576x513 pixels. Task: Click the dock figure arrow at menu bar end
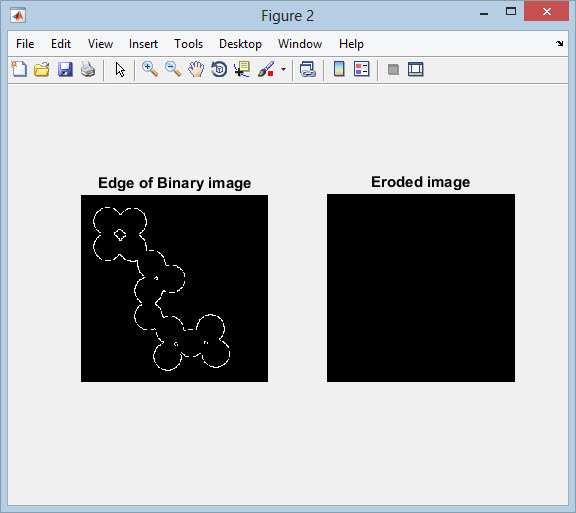[x=559, y=43]
